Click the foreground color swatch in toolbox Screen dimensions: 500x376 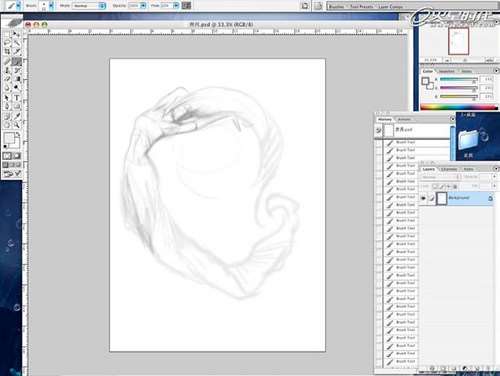[x=9, y=138]
